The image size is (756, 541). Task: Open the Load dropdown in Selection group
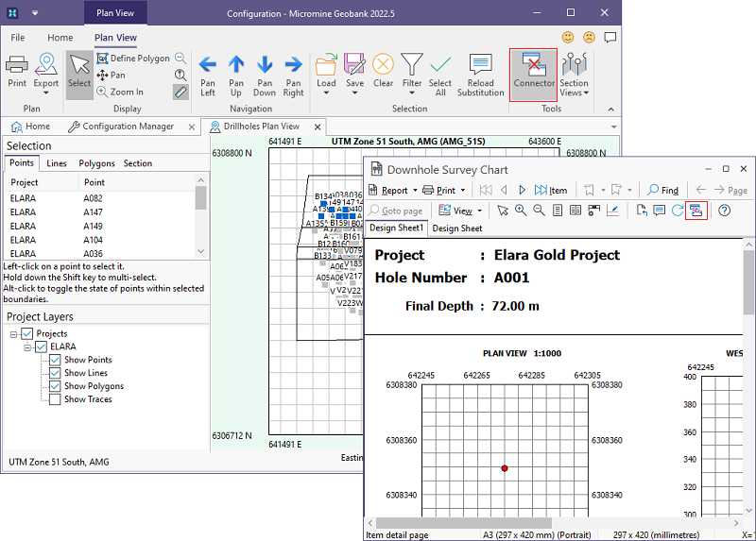pyautogui.click(x=326, y=93)
